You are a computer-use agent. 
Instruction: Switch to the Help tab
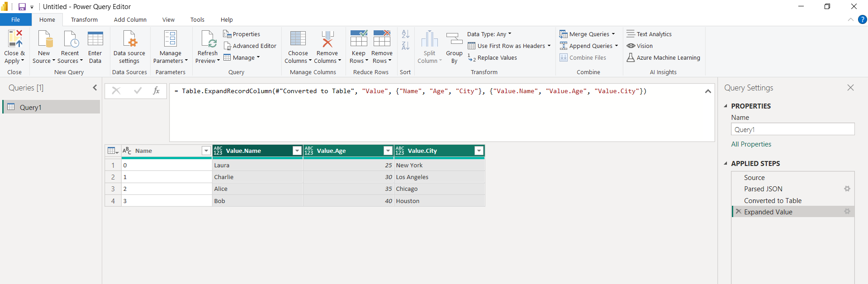[x=227, y=19]
